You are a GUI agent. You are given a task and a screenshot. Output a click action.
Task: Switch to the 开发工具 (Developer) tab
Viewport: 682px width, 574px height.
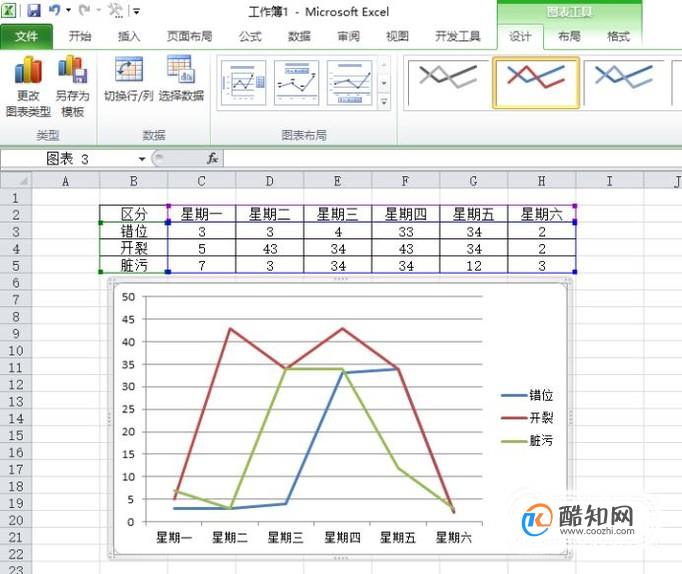point(458,37)
